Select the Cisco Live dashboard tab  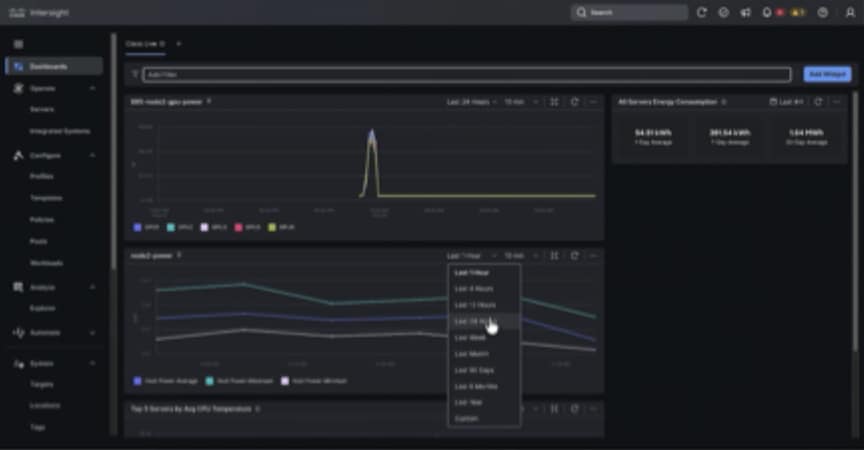145,44
